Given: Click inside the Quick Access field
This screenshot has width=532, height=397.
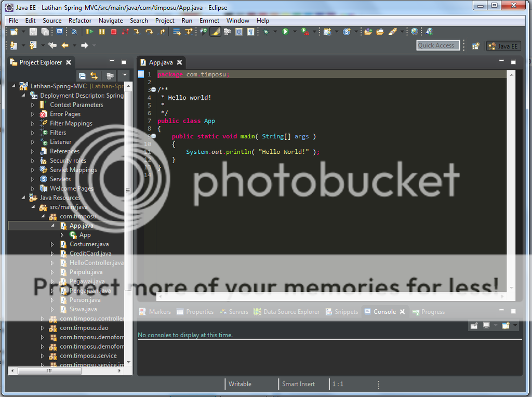Looking at the screenshot, I should coord(437,45).
